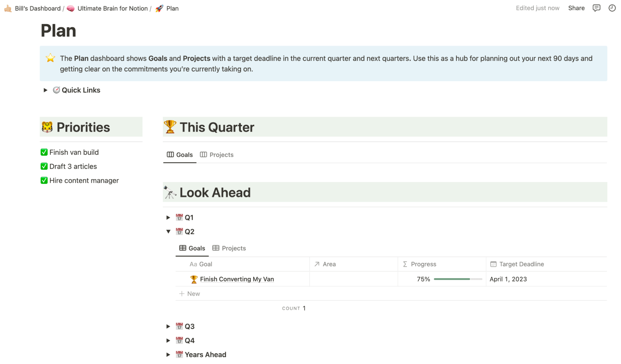The width and height of the screenshot is (621, 364).
Task: Uncheck the Finish van build to-do
Action: click(44, 152)
